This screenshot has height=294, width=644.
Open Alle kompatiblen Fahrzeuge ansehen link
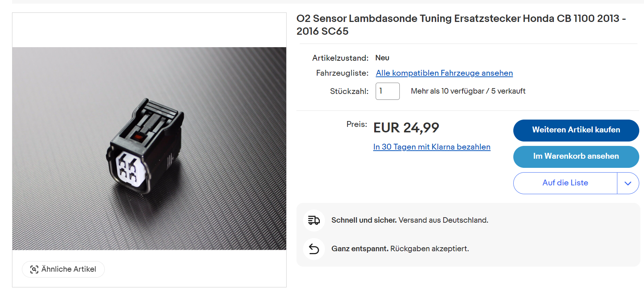444,73
